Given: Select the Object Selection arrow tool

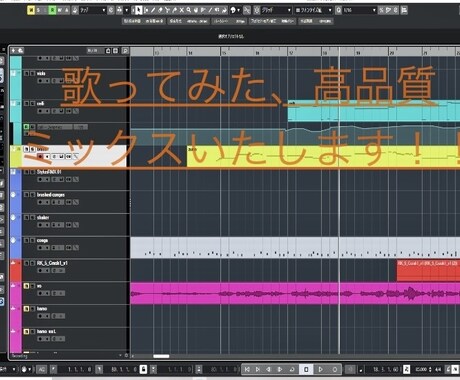Looking at the screenshot, I should coord(138,10).
